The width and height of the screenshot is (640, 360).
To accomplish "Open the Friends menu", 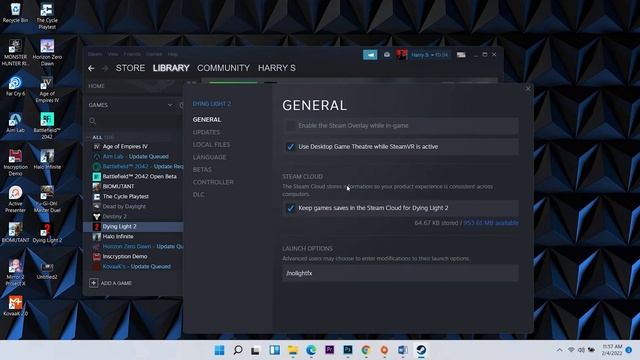I will click(132, 54).
